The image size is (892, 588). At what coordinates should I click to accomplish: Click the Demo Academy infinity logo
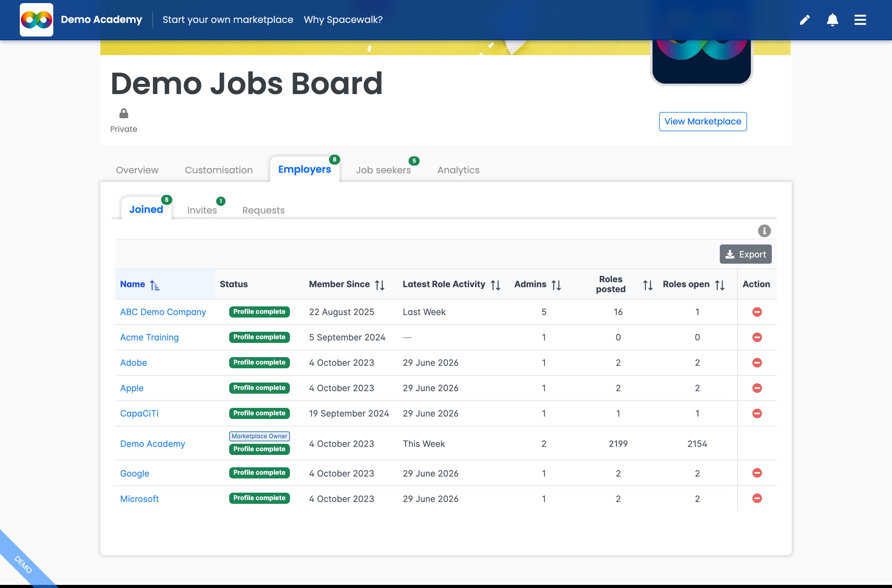tap(37, 20)
